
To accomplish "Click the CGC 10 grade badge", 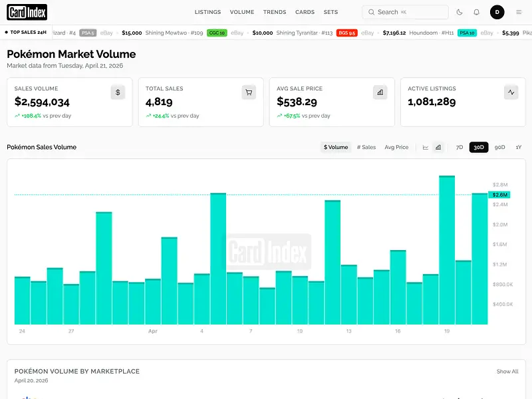I will coord(217,33).
